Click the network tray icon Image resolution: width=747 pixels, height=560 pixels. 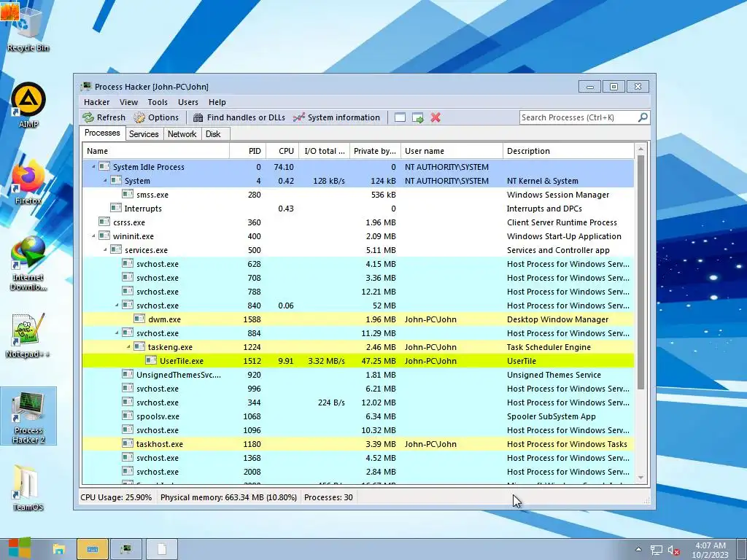(x=657, y=550)
